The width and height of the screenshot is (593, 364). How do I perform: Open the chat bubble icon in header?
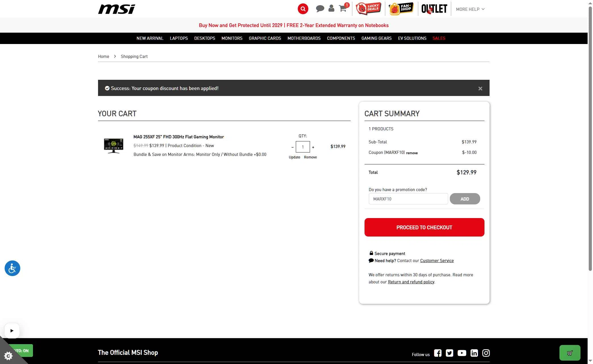tap(320, 9)
